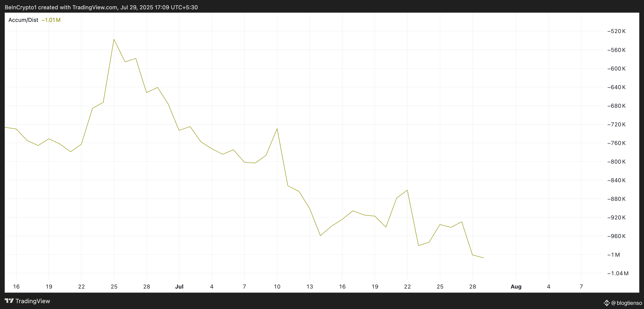Click the -600 K axis label
Image resolution: width=644 pixels, height=309 pixels.
(x=617, y=69)
